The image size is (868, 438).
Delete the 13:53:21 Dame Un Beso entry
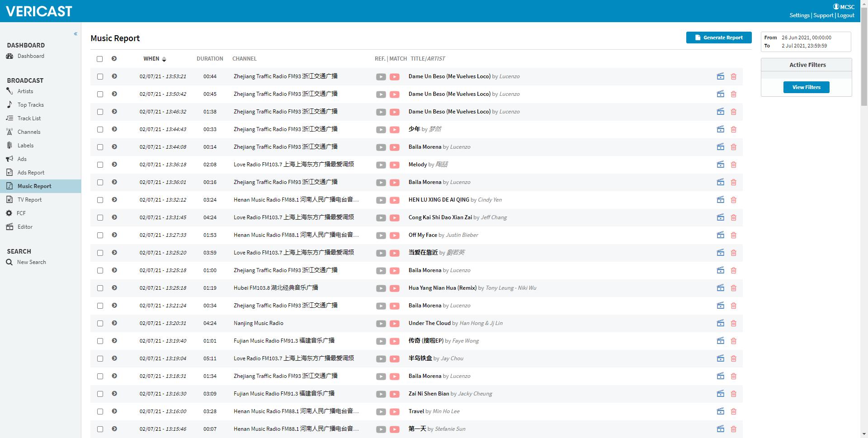[734, 76]
